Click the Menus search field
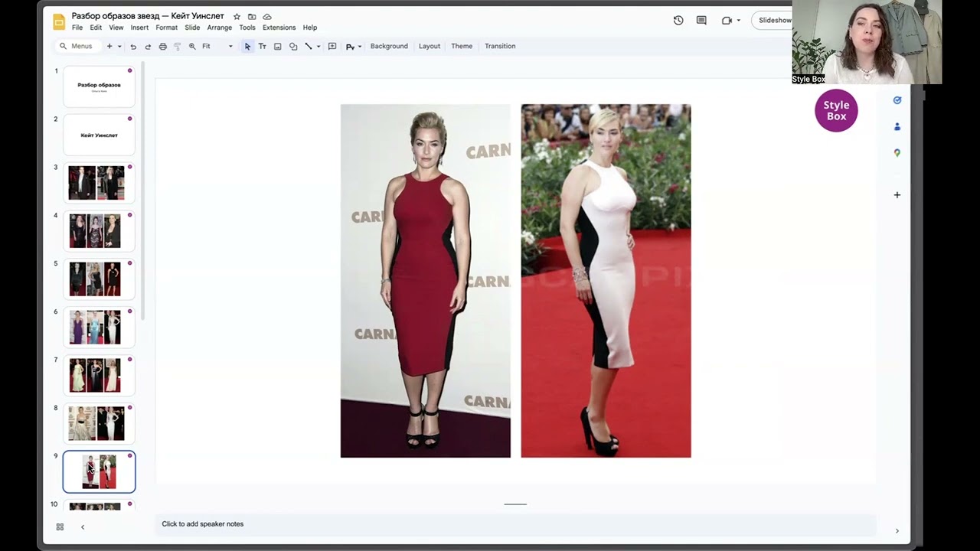 [x=77, y=46]
